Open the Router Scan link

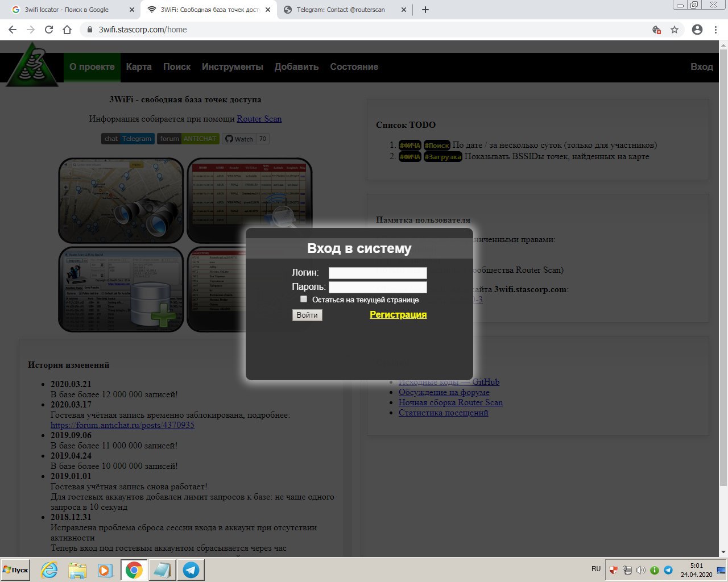click(259, 119)
